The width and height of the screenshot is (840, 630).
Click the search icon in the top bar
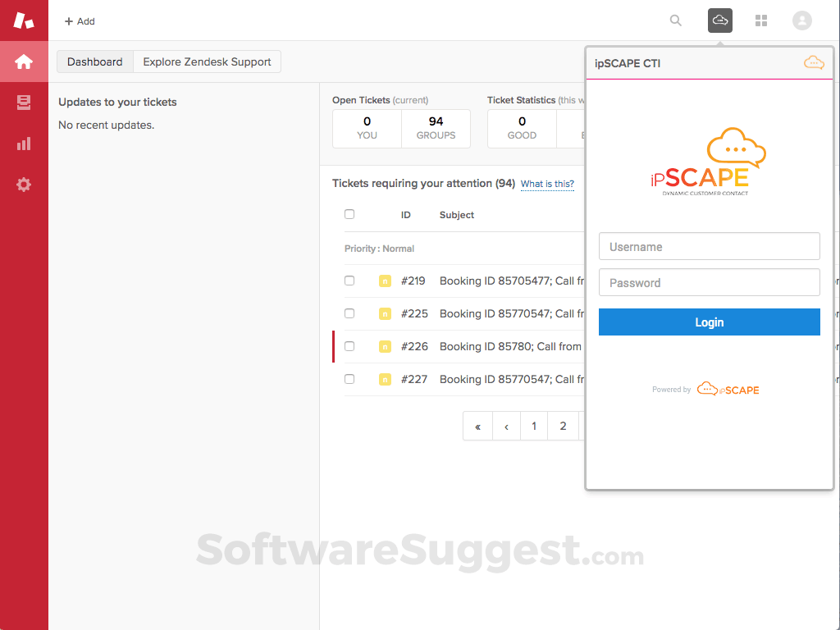[675, 20]
